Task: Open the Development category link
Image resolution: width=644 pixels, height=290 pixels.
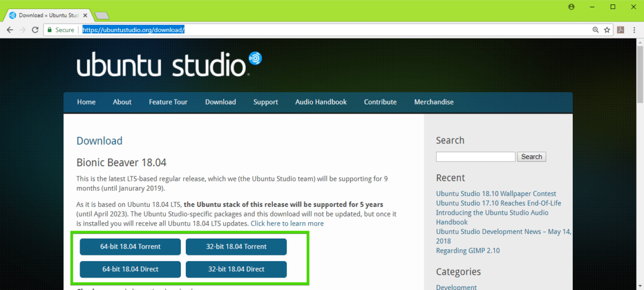Action: point(456,287)
